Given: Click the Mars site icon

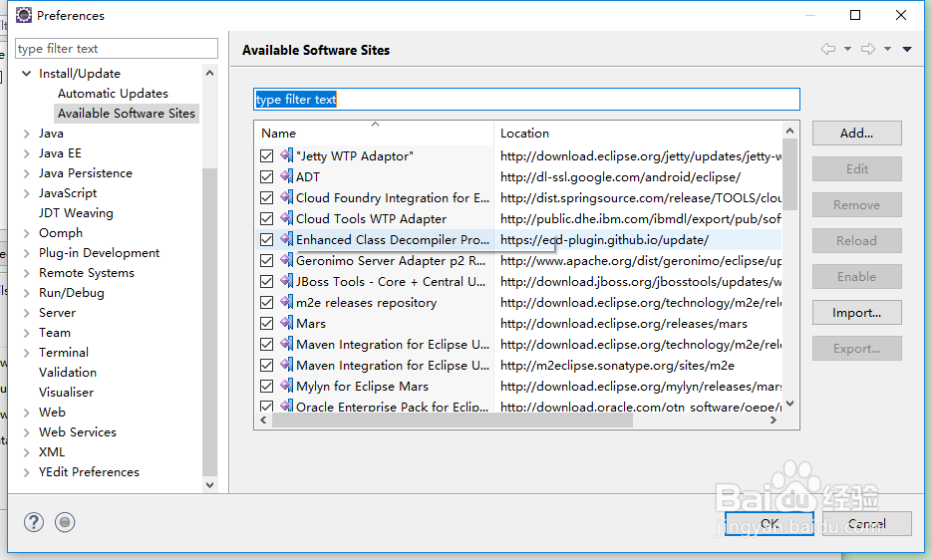Looking at the screenshot, I should pos(286,323).
